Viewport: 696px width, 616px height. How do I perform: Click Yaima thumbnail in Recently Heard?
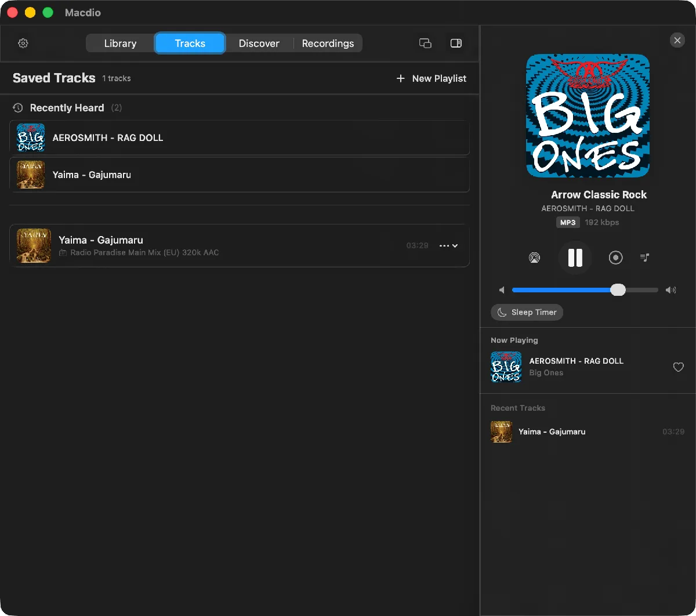click(31, 175)
